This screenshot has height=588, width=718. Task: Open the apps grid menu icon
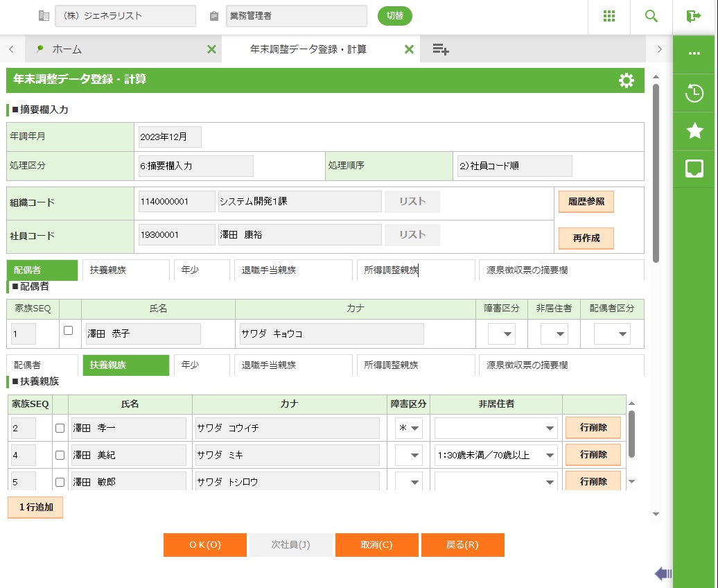pos(609,17)
